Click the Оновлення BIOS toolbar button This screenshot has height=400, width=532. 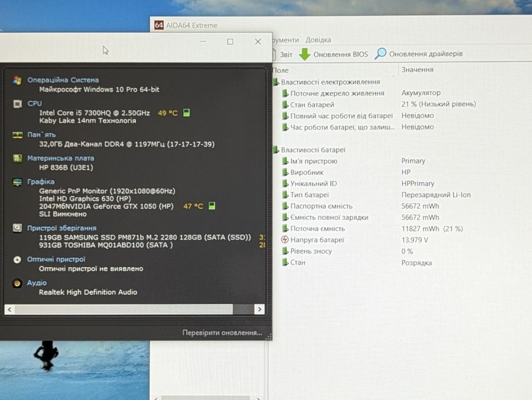pos(333,54)
